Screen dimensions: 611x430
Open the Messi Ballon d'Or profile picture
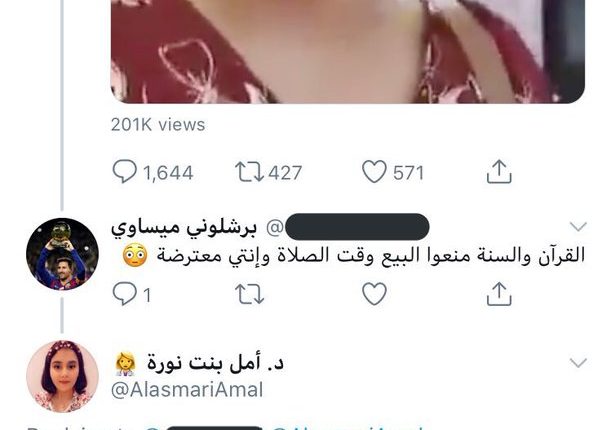click(x=62, y=254)
